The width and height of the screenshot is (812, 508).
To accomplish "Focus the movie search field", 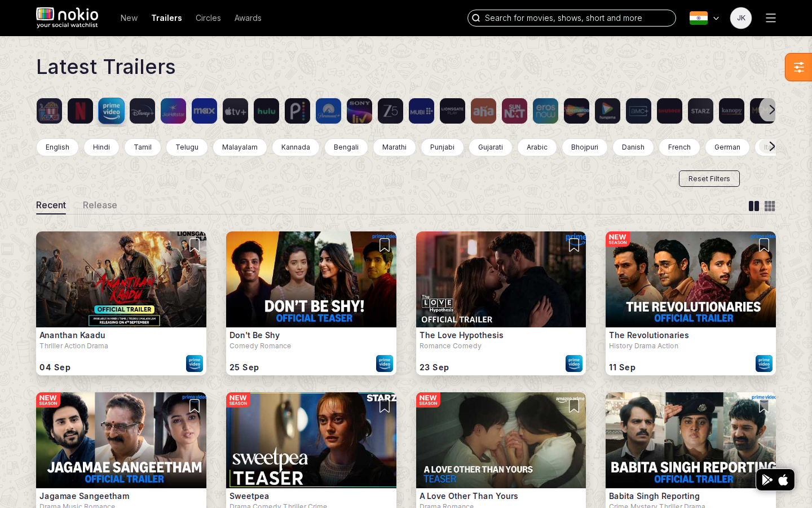I will [572, 18].
